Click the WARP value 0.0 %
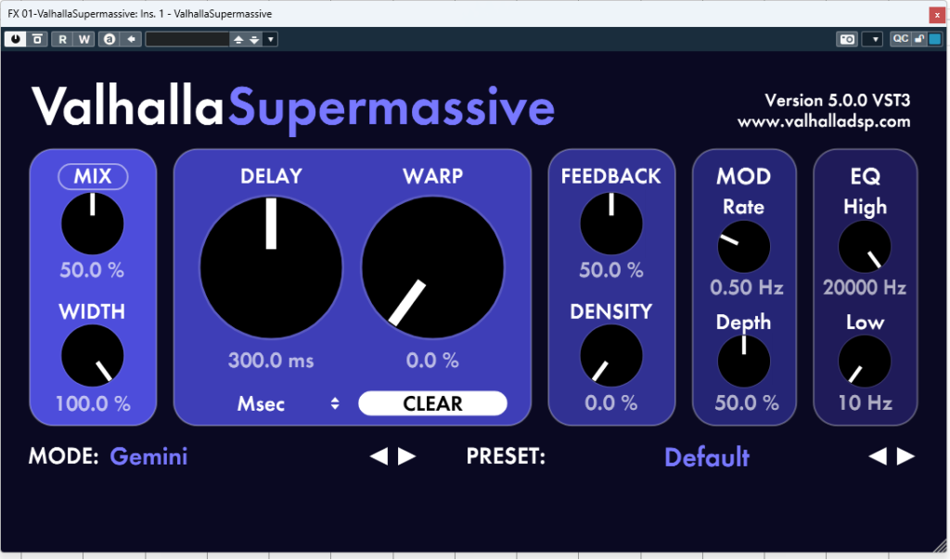Image resolution: width=950 pixels, height=560 pixels. [x=432, y=361]
